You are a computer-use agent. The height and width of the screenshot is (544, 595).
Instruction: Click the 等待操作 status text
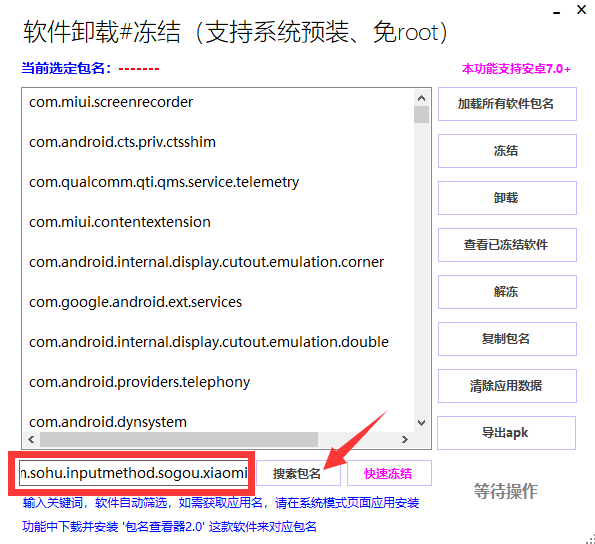click(x=506, y=491)
